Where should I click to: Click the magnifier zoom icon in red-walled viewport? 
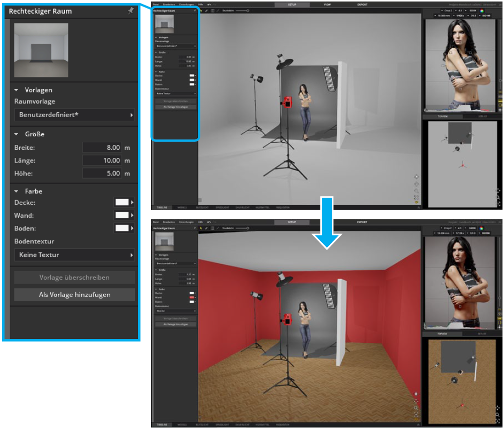[416, 408]
